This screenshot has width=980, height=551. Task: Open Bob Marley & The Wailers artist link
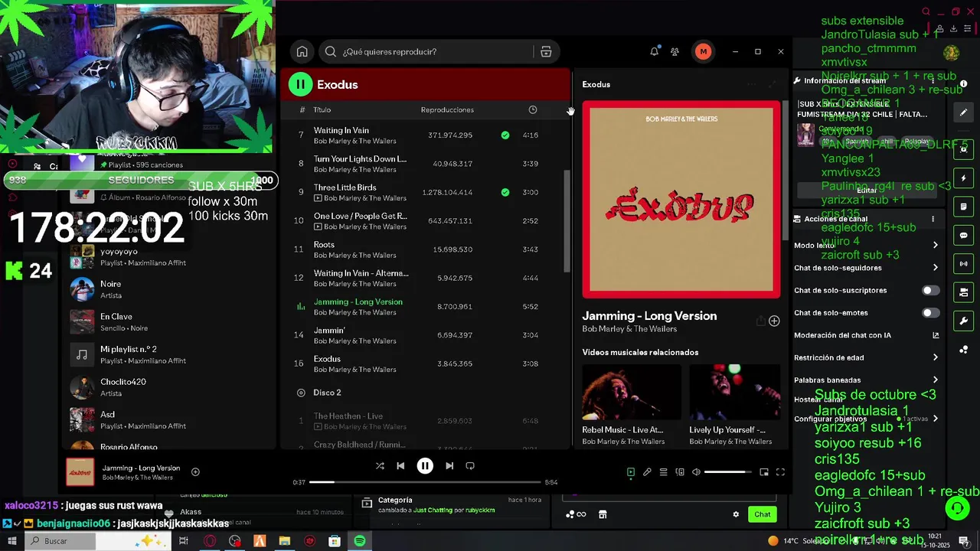629,329
